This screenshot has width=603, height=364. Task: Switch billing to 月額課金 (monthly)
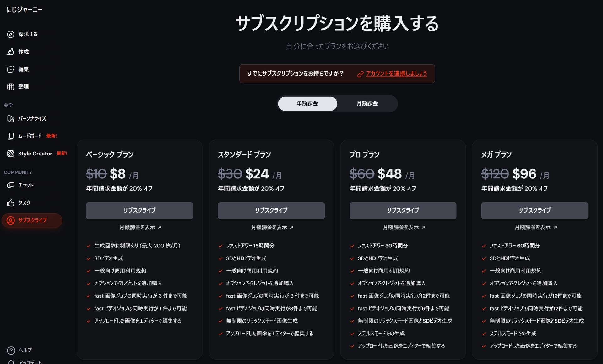[367, 104]
